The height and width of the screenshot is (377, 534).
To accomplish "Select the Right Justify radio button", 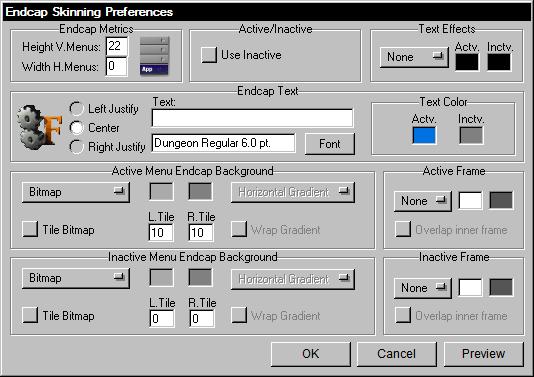I will tap(76, 147).
